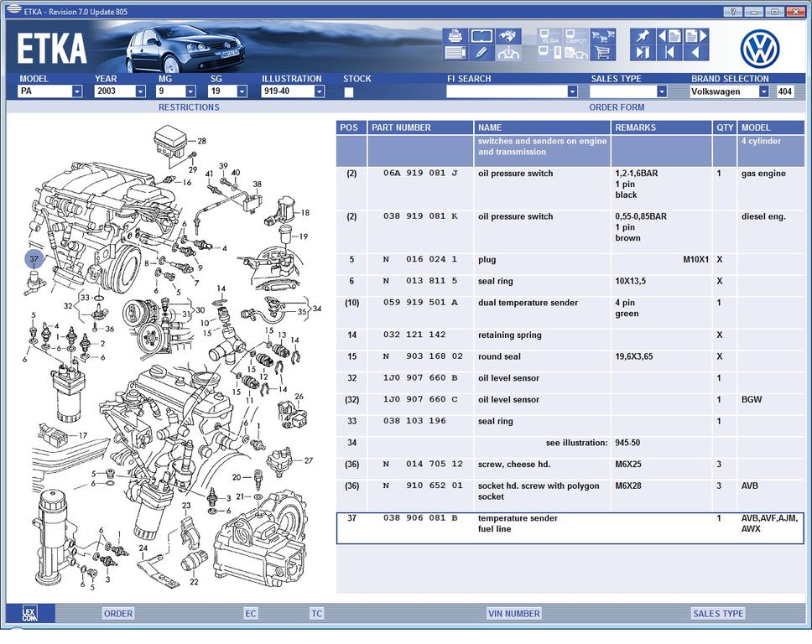Click the ORDER button at bottom

coord(118,614)
